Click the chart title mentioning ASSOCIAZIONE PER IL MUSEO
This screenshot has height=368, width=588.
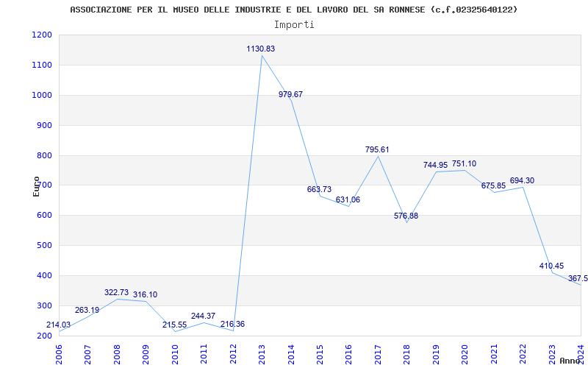point(293,10)
